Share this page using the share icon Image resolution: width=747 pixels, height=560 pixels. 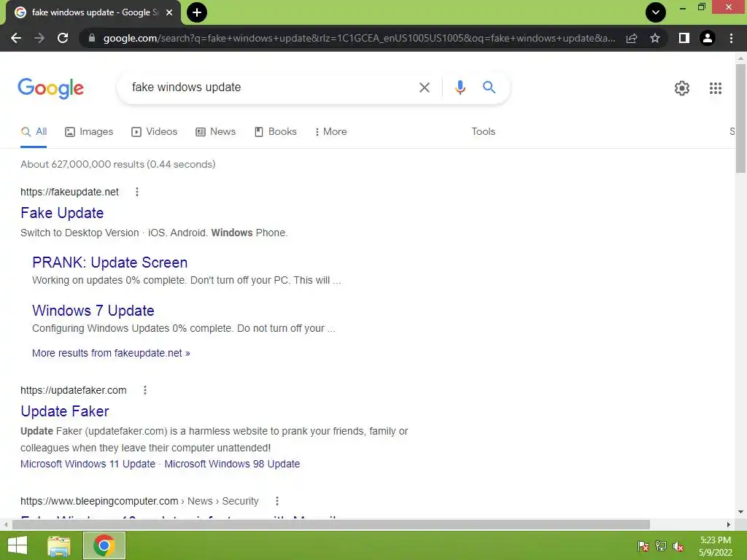coord(632,38)
